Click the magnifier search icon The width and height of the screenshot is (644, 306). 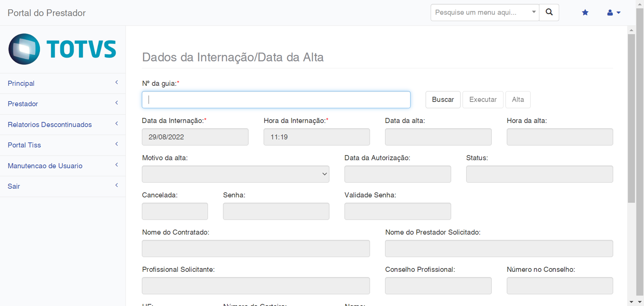[549, 13]
